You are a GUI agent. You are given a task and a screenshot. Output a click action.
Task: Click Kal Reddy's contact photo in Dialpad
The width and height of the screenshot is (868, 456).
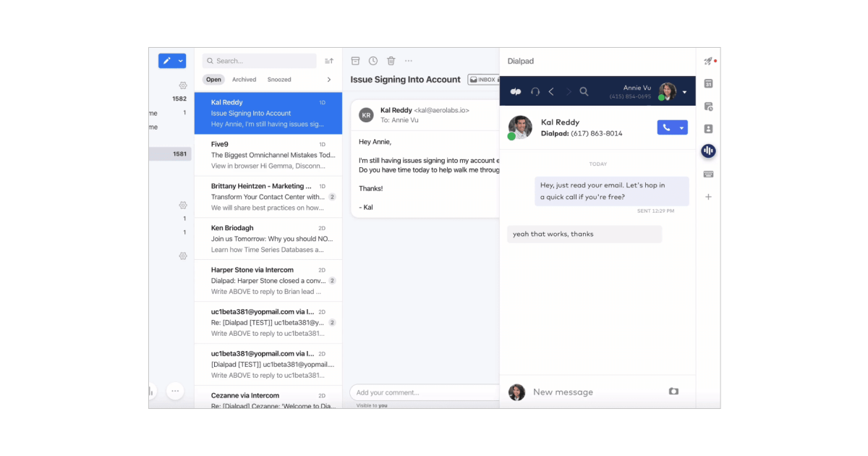tap(520, 127)
